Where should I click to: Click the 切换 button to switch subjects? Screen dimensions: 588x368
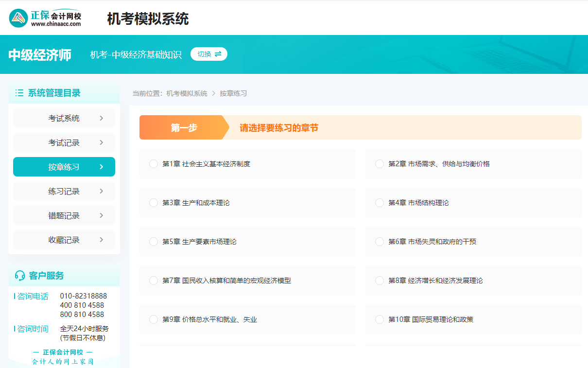point(208,54)
